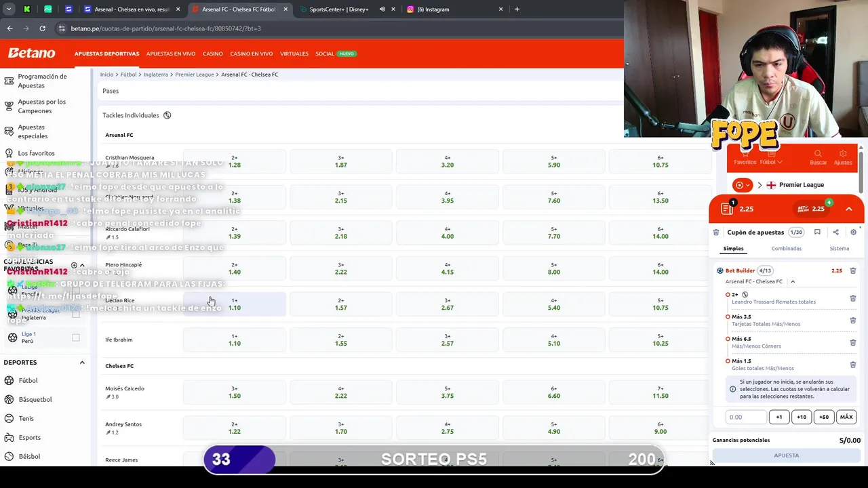The width and height of the screenshot is (868, 488).
Task: Collapse the bet slip with the chevron
Action: 849,209
